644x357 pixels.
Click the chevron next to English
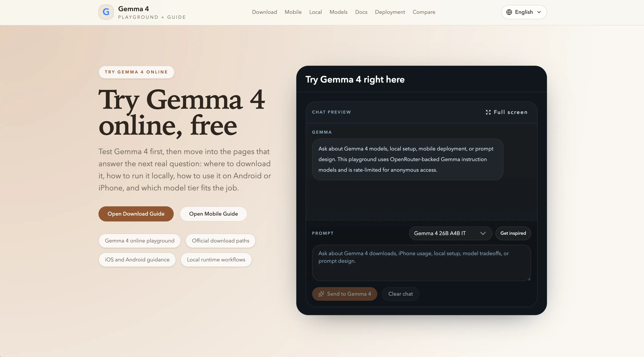click(x=539, y=12)
